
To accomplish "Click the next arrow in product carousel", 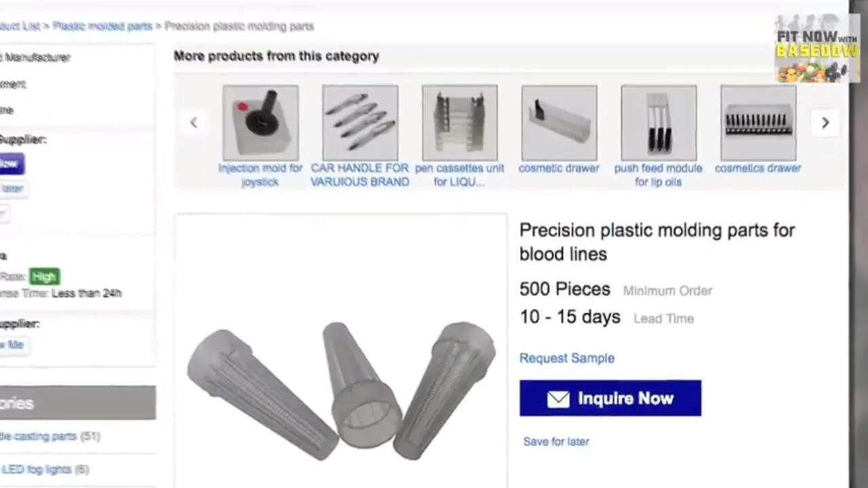I will click(x=825, y=123).
